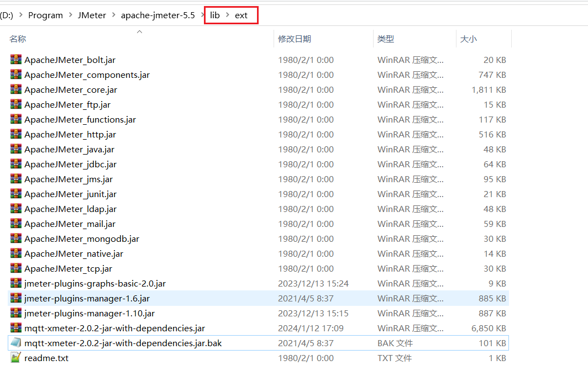
Task: Click the ApacheJMeter_jdbc.jar file icon
Action: click(x=15, y=164)
